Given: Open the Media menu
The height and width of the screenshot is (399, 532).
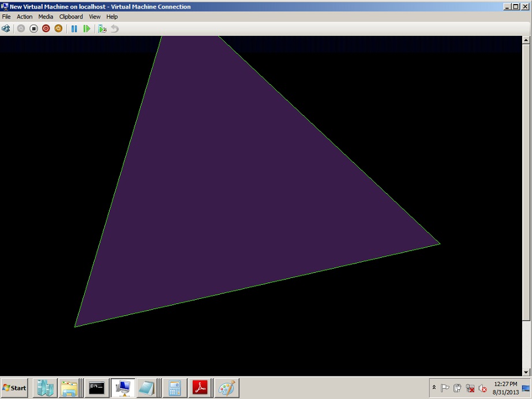Looking at the screenshot, I should point(46,17).
